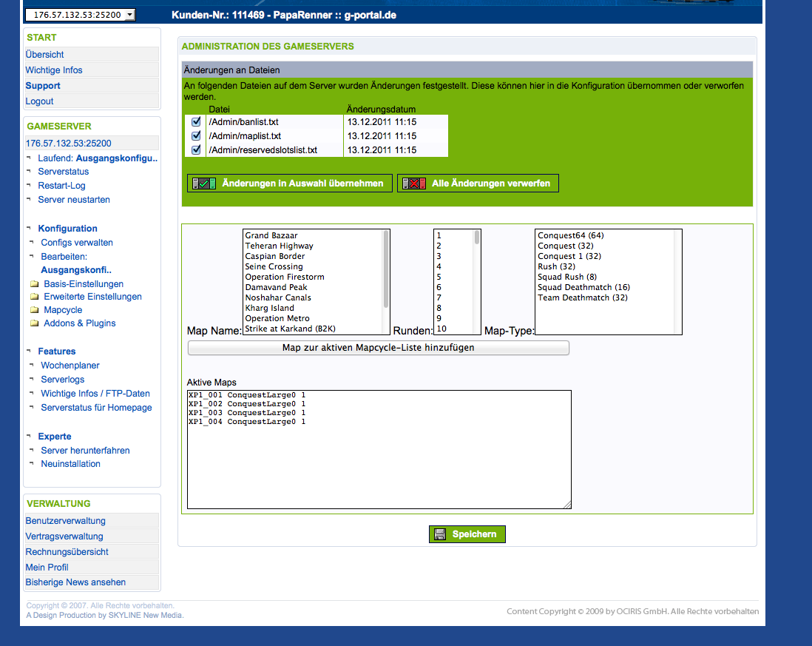The image size is (812, 646).
Task: Go to Benutzerverwaltung in Verwaltung section
Action: pyautogui.click(x=66, y=521)
